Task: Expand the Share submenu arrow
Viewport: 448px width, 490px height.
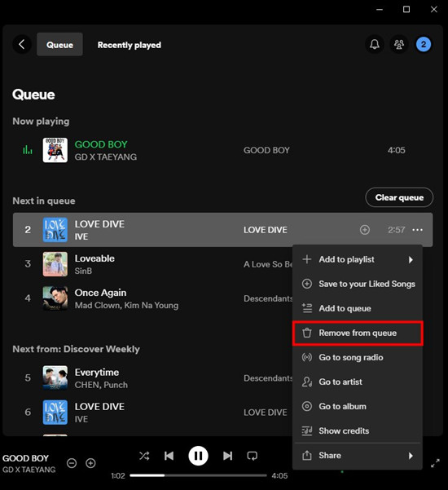Action: 411,456
